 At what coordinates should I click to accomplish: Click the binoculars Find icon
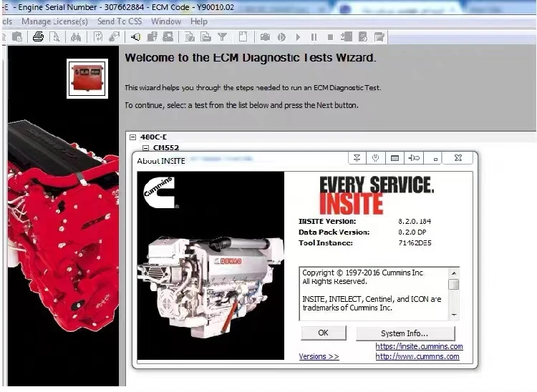76,36
